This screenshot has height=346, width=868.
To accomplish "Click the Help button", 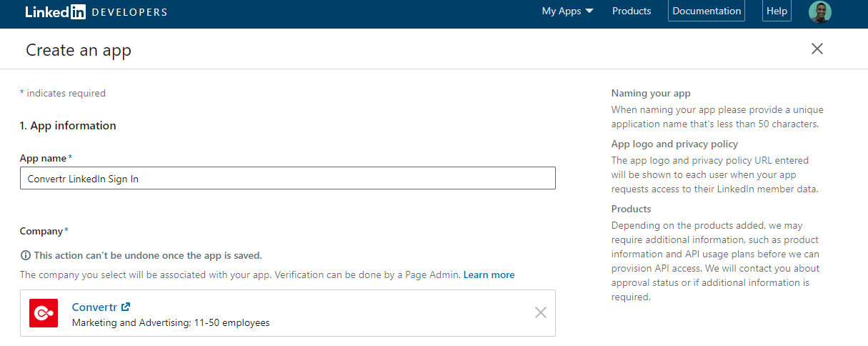I will pyautogui.click(x=777, y=11).
